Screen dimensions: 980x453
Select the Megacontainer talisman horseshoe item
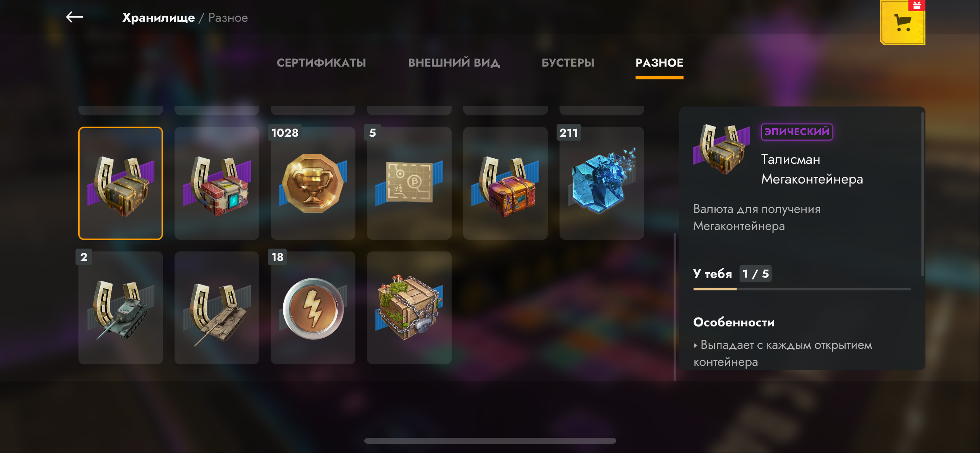pyautogui.click(x=120, y=183)
